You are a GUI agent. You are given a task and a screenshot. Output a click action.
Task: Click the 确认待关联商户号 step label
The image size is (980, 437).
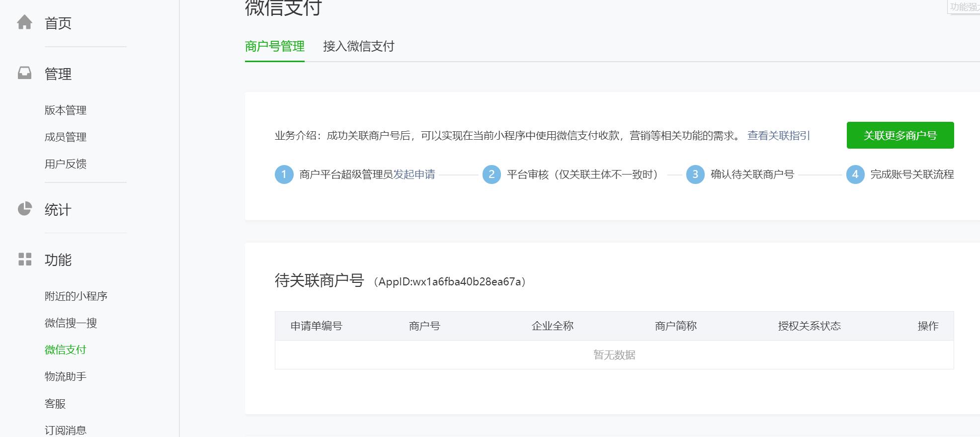752,175
